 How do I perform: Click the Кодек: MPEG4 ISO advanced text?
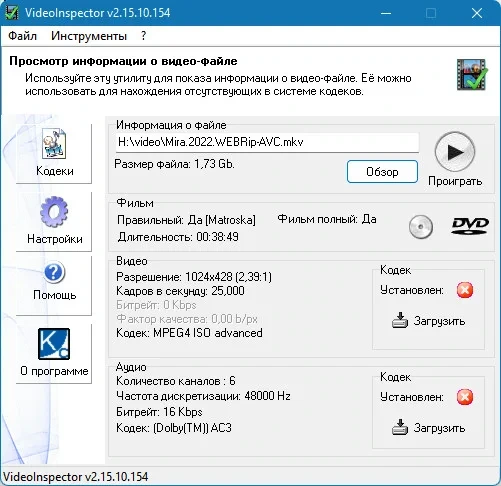pyautogui.click(x=189, y=333)
